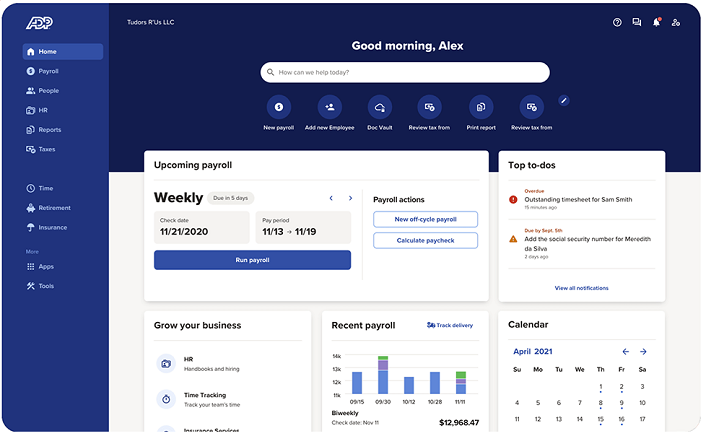Open the Add new Employee shortcut

click(329, 107)
